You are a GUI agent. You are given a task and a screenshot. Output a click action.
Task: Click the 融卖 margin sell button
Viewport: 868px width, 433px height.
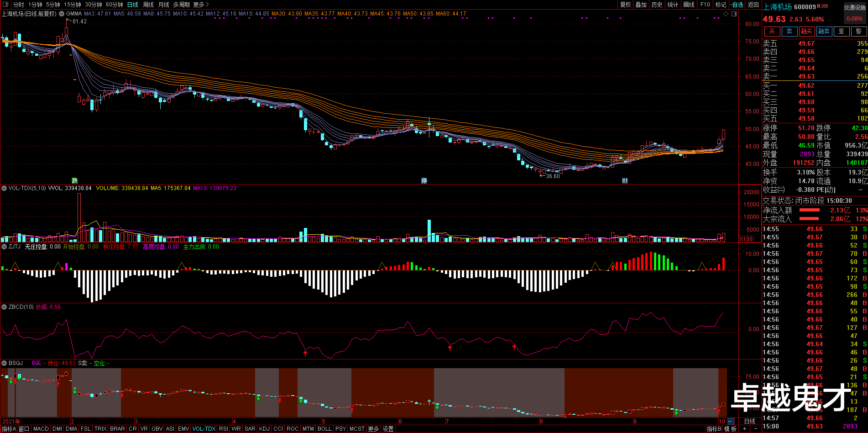(x=824, y=31)
